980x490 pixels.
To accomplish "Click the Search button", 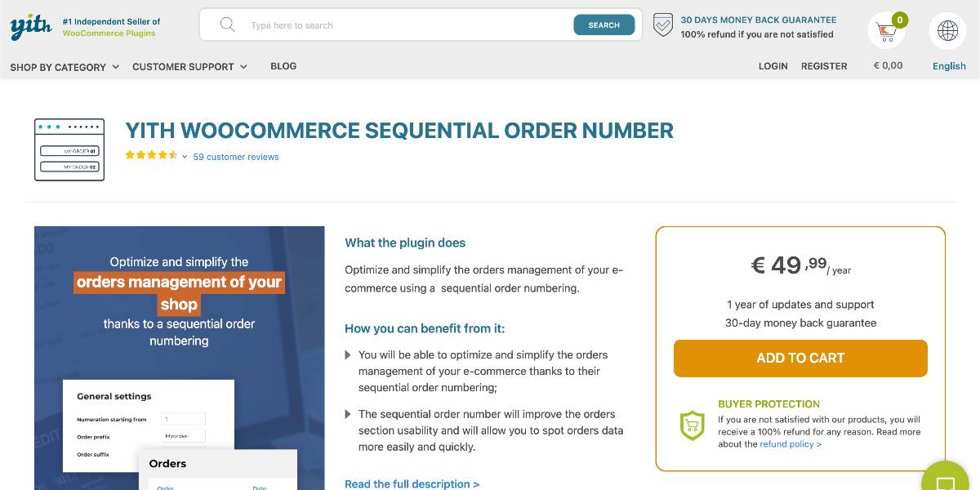I will click(604, 25).
